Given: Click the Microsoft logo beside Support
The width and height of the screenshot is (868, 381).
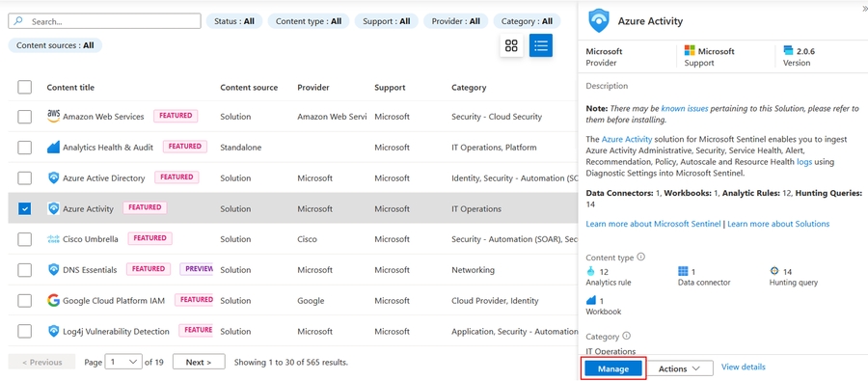Looking at the screenshot, I should [690, 51].
